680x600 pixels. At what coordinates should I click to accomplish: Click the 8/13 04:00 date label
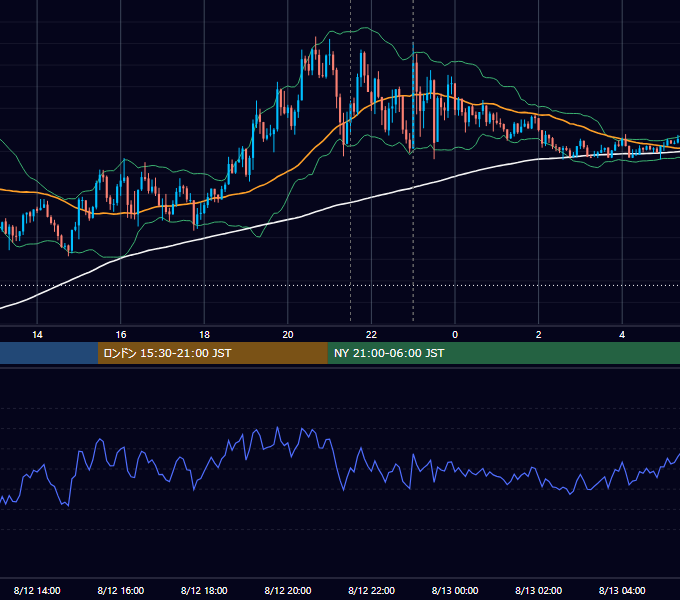pyautogui.click(x=622, y=590)
